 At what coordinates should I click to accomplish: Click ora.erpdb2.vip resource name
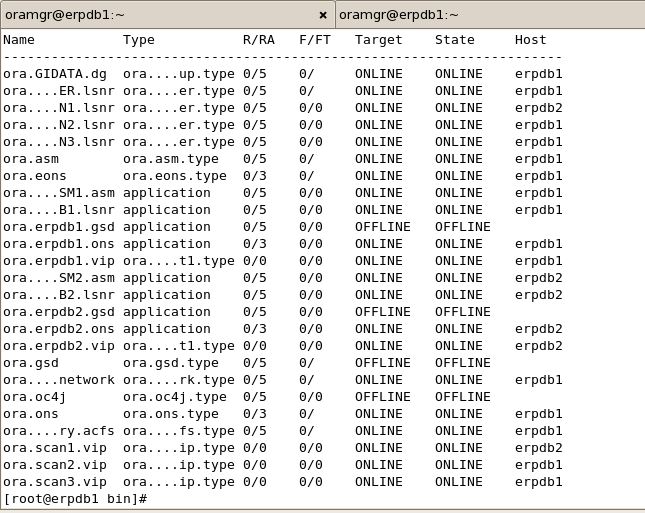(x=59, y=346)
